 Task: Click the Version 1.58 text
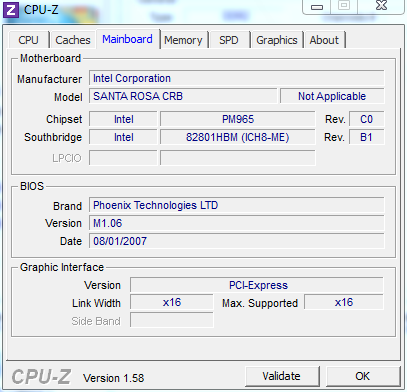(x=113, y=378)
